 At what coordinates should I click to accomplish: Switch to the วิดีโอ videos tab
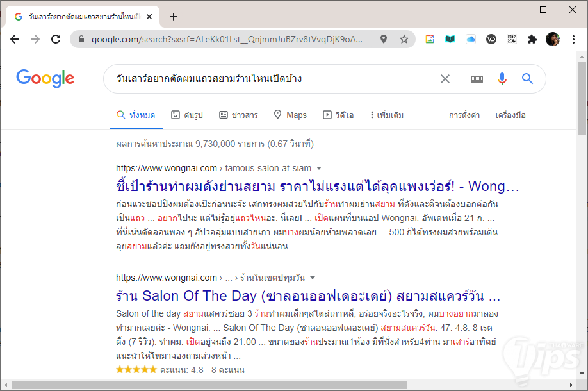[338, 115]
